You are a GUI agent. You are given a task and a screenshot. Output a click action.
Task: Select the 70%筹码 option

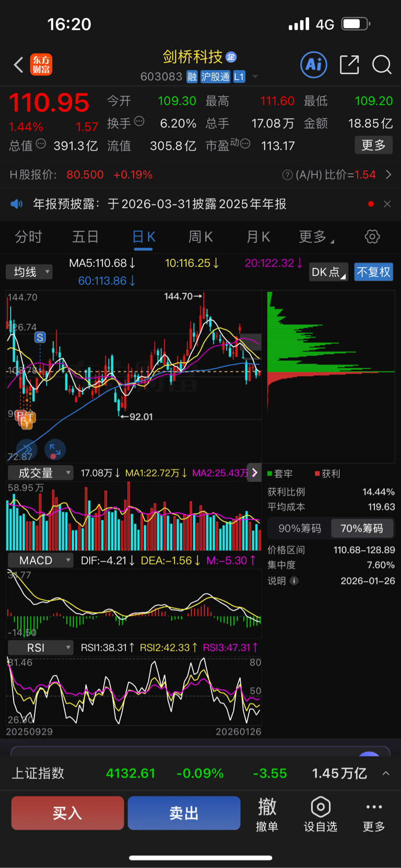(x=362, y=529)
